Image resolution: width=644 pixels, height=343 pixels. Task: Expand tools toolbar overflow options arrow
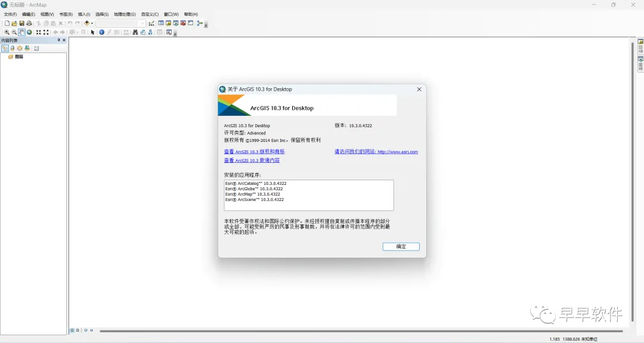click(x=175, y=35)
